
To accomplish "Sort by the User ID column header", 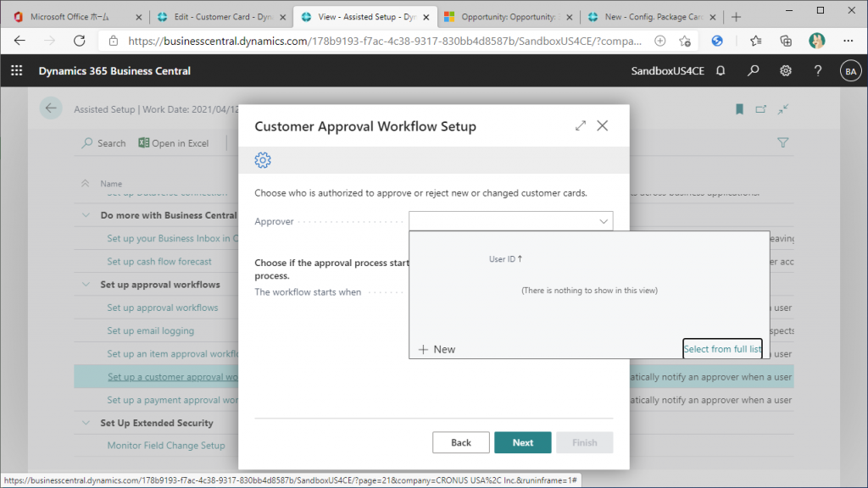I will click(505, 259).
